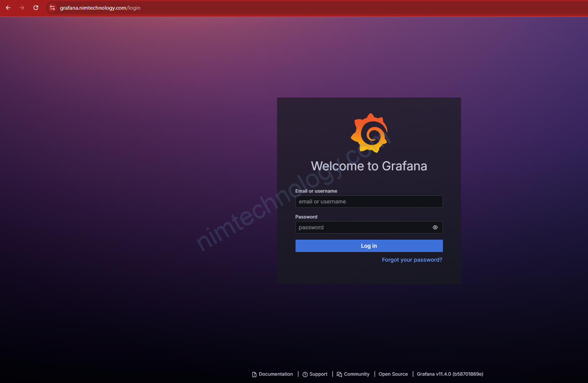
Task: Open the Forgot your password link
Action: coord(412,260)
